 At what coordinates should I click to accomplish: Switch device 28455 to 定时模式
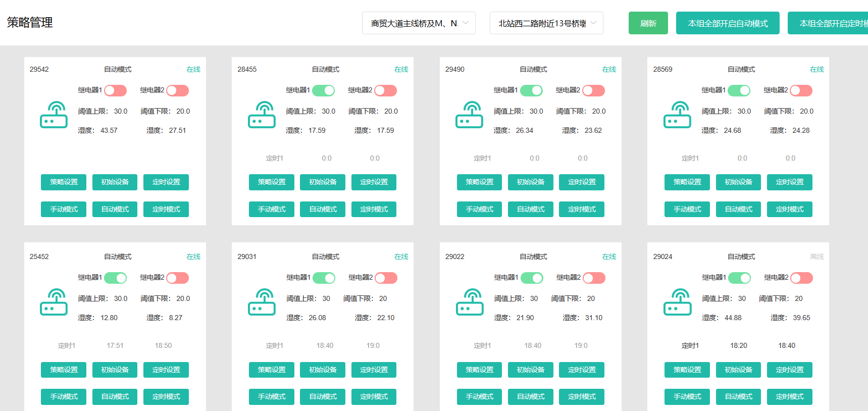(x=374, y=209)
